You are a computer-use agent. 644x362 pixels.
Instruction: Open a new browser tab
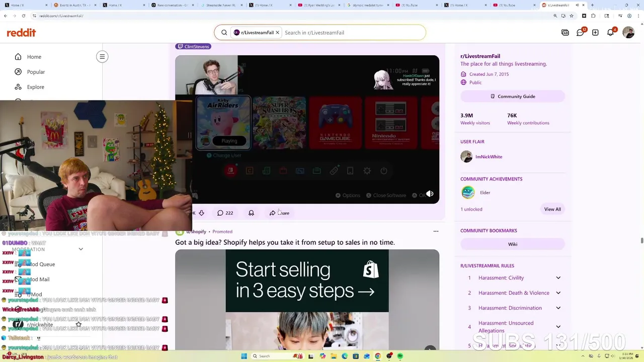tap(592, 5)
